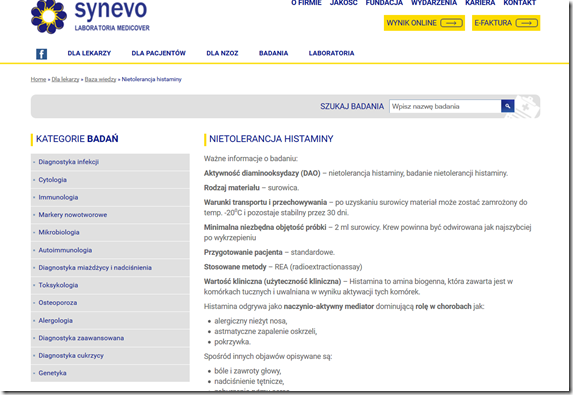573x395 pixels.
Task: Open Markery nowotworowe category
Action: click(x=110, y=215)
